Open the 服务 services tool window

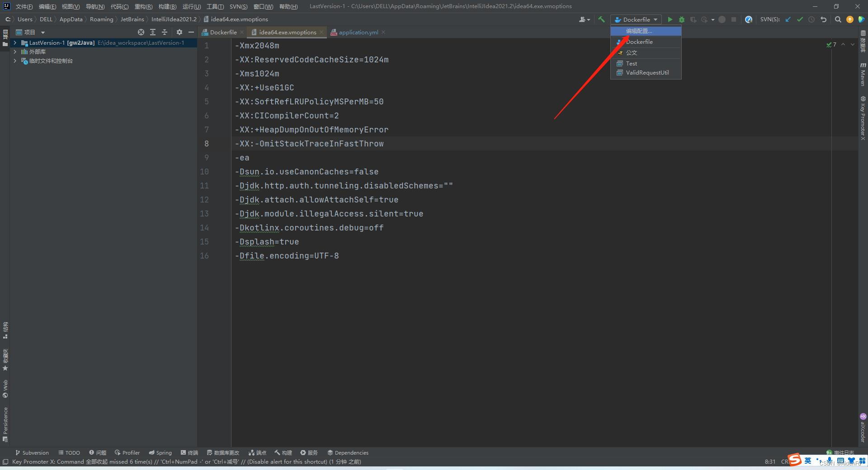309,452
